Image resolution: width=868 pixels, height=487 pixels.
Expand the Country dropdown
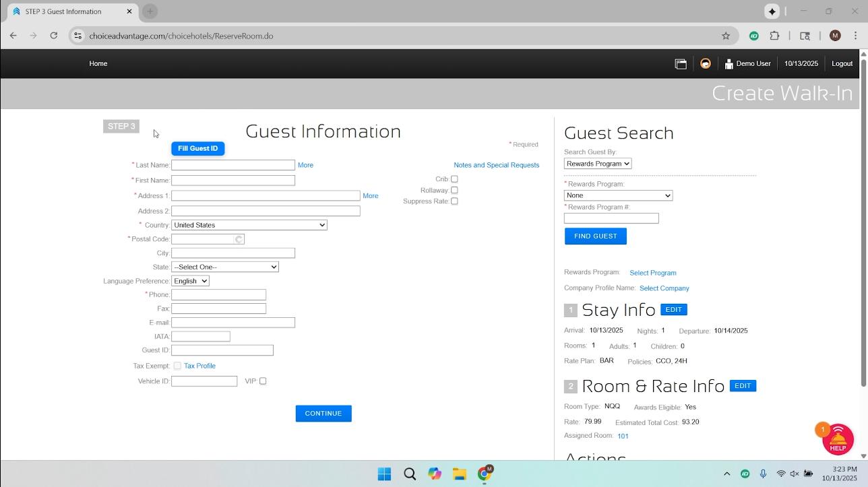click(249, 225)
